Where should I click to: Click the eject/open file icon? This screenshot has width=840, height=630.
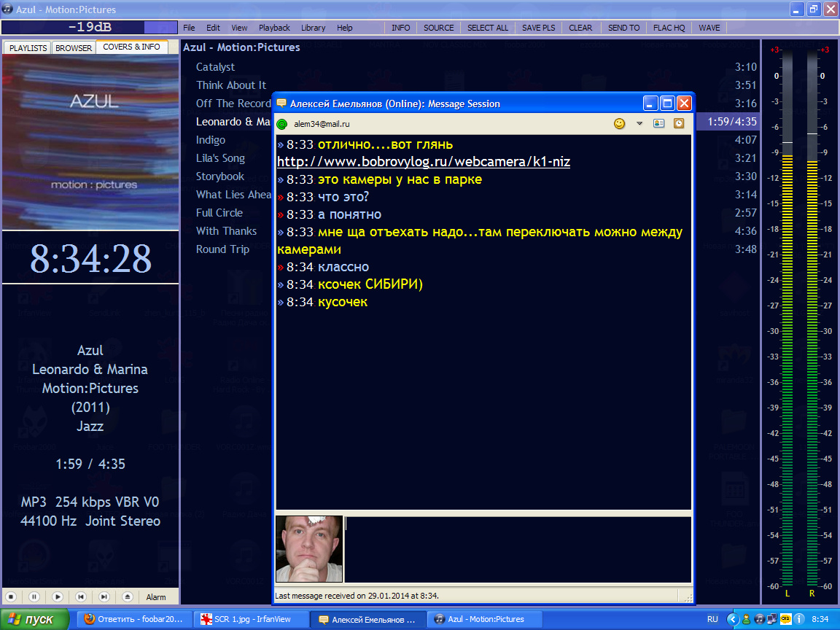tap(127, 596)
